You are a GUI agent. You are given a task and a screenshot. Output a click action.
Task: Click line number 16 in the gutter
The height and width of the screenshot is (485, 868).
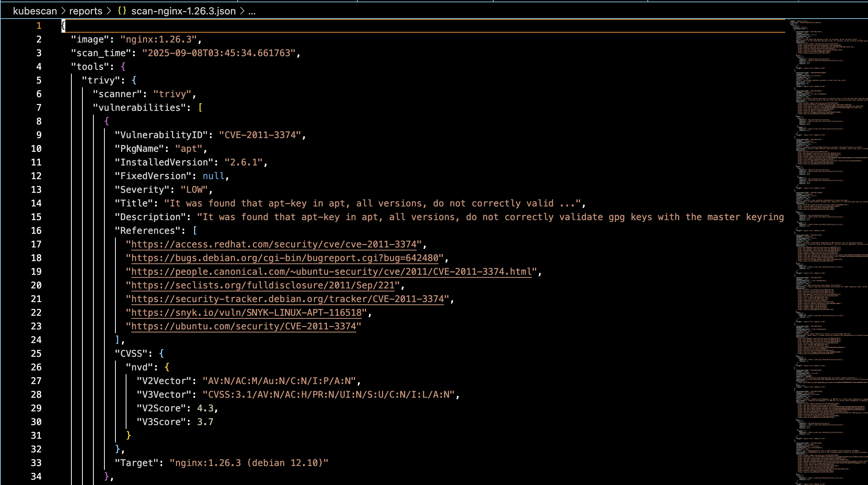pos(36,231)
